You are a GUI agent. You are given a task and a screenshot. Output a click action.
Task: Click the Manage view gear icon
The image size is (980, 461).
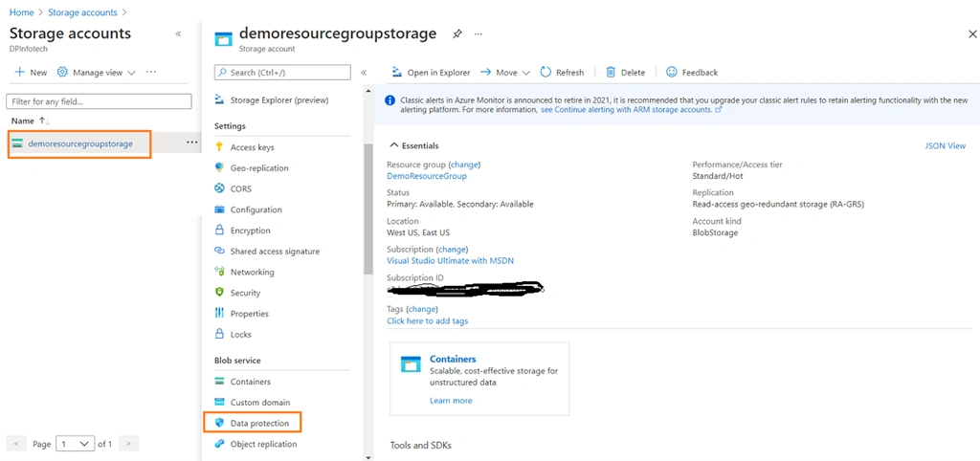[62, 73]
